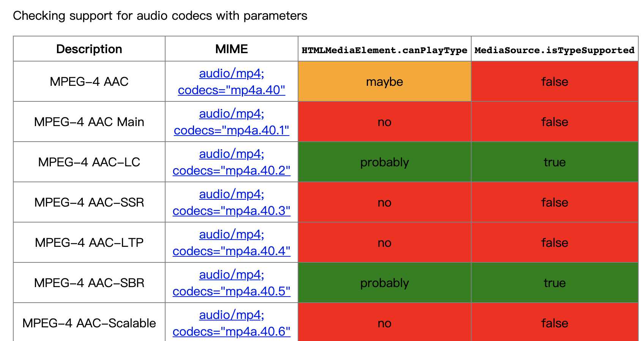Select the MIME column header

231,49
